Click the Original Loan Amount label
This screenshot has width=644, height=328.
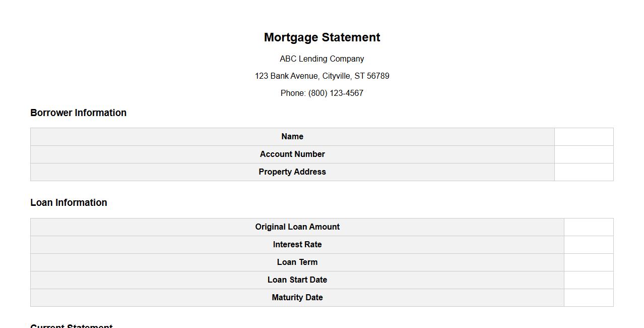coord(297,227)
